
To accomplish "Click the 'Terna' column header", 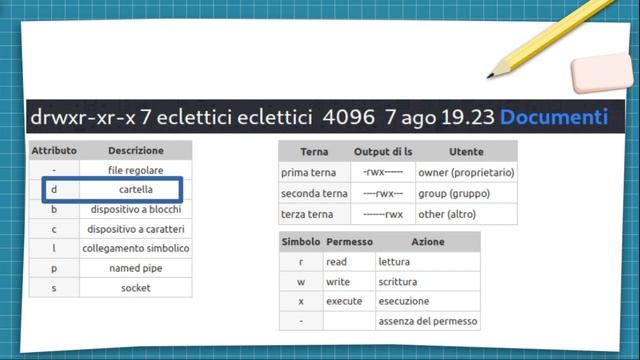I will coord(314,152).
